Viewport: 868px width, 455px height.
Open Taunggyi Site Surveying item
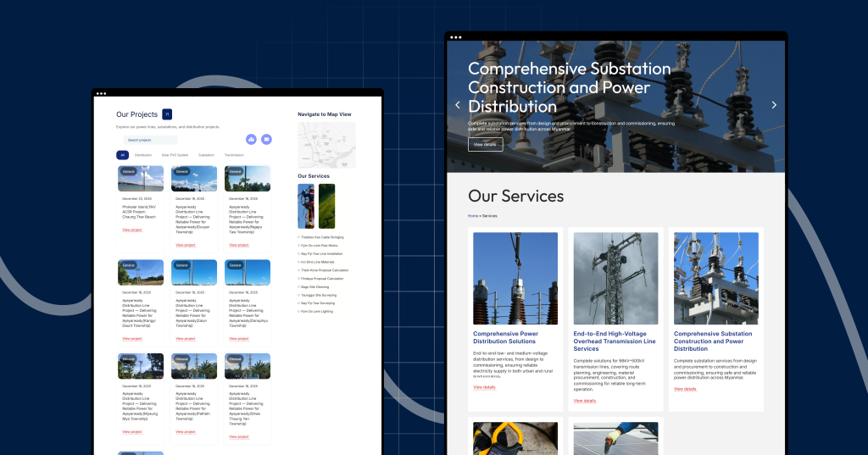pos(319,295)
